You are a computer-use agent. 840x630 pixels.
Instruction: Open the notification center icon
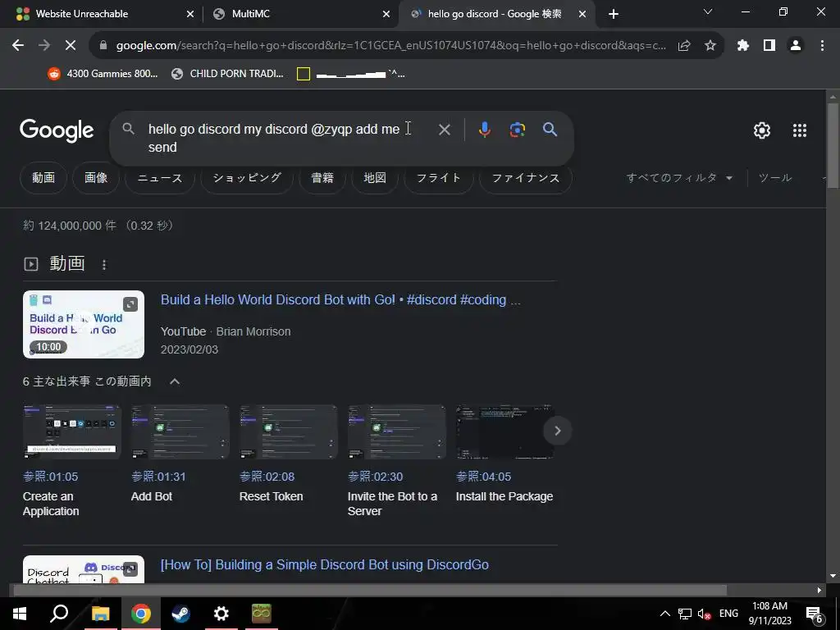815,614
